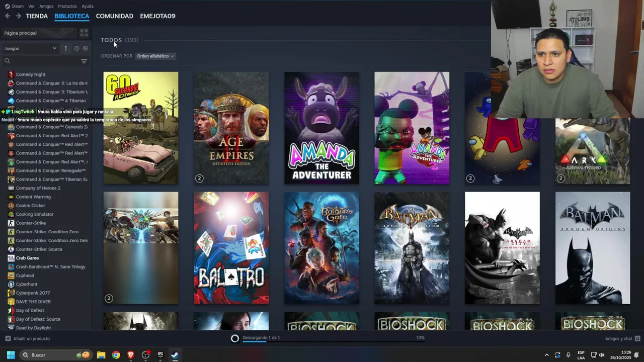Screen dimensions: 644x362
Task: Sort library ascending with the up arrow
Action: [x=65, y=48]
